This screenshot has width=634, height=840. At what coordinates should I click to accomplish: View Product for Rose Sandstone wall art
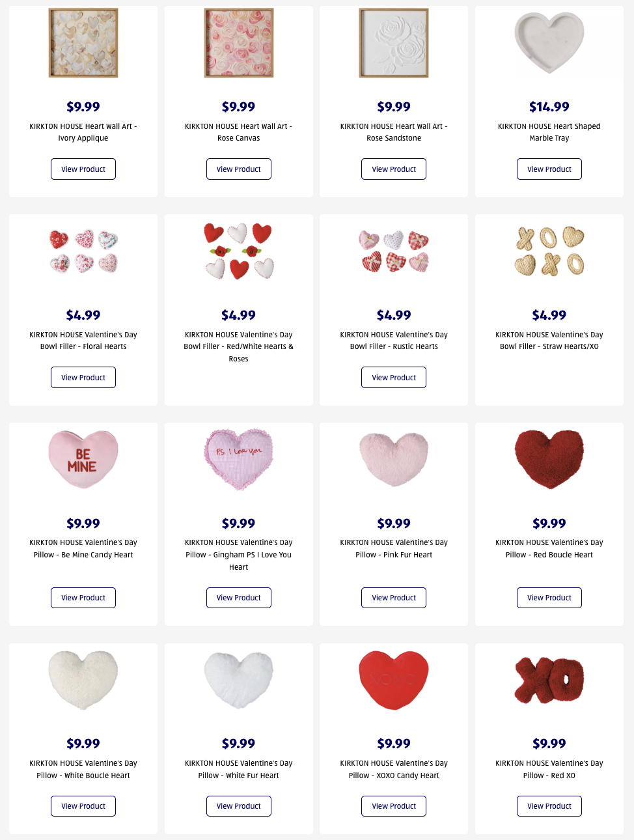pos(394,169)
